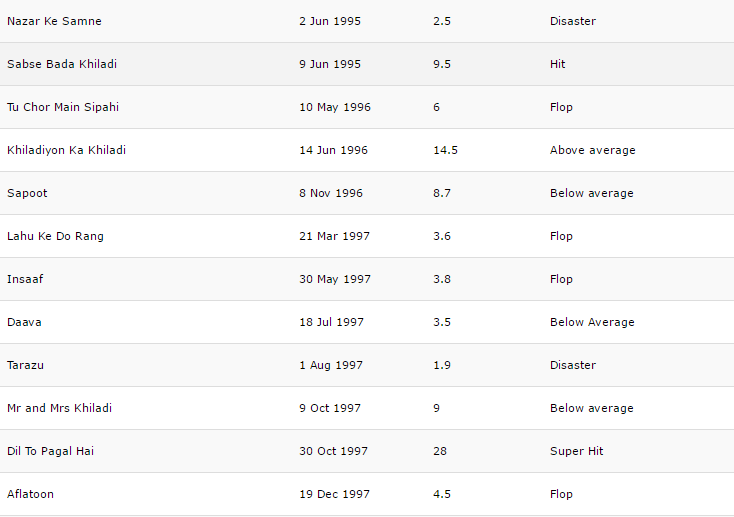Select the date 30 Oct 1997

click(x=333, y=451)
